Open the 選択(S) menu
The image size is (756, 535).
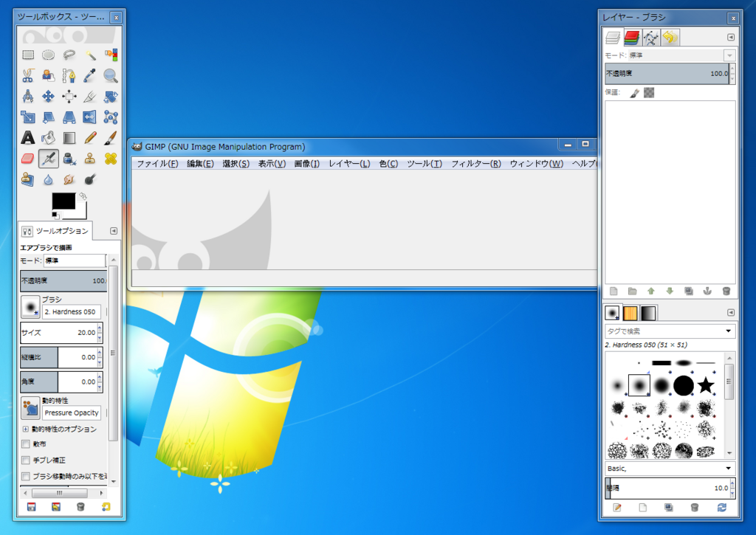click(236, 164)
